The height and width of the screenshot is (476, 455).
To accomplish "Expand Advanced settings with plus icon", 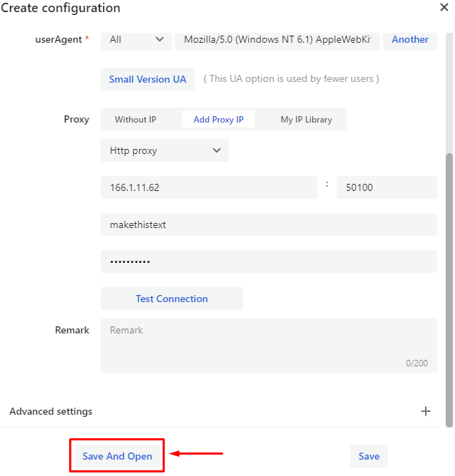I will coord(426,411).
